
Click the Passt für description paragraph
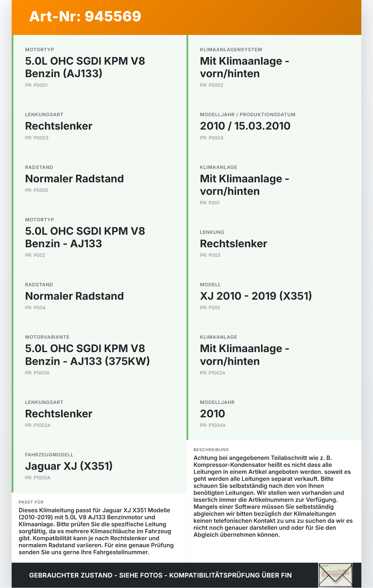click(x=96, y=531)
